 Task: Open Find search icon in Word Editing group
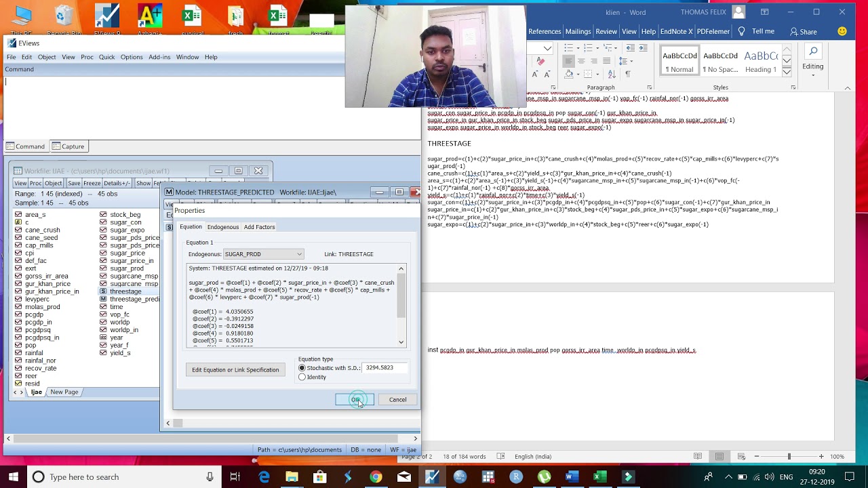(813, 52)
